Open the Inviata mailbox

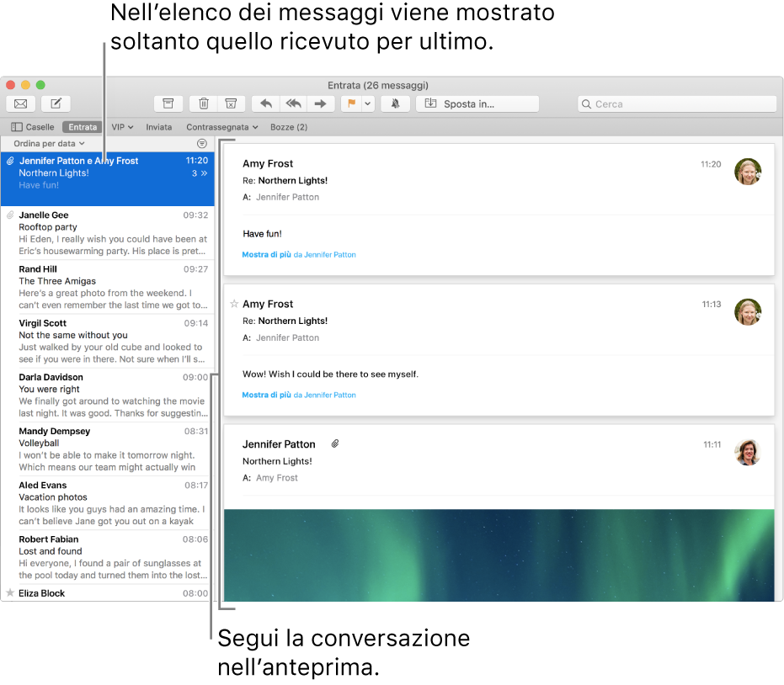pos(159,127)
